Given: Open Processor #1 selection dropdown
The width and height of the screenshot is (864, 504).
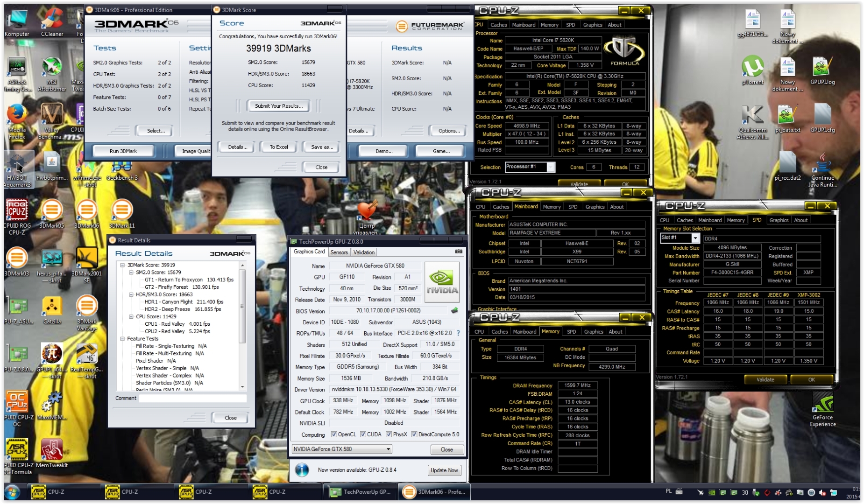Looking at the screenshot, I should click(x=530, y=167).
